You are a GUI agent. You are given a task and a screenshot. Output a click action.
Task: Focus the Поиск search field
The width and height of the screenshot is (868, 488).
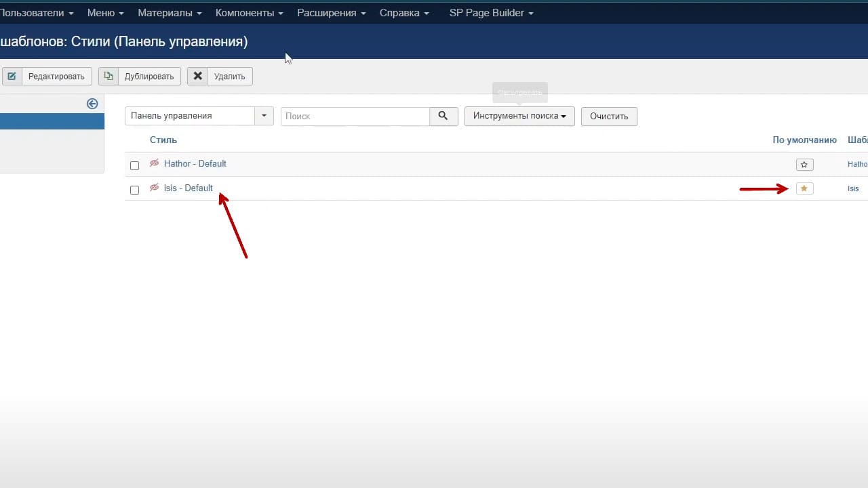pyautogui.click(x=355, y=116)
